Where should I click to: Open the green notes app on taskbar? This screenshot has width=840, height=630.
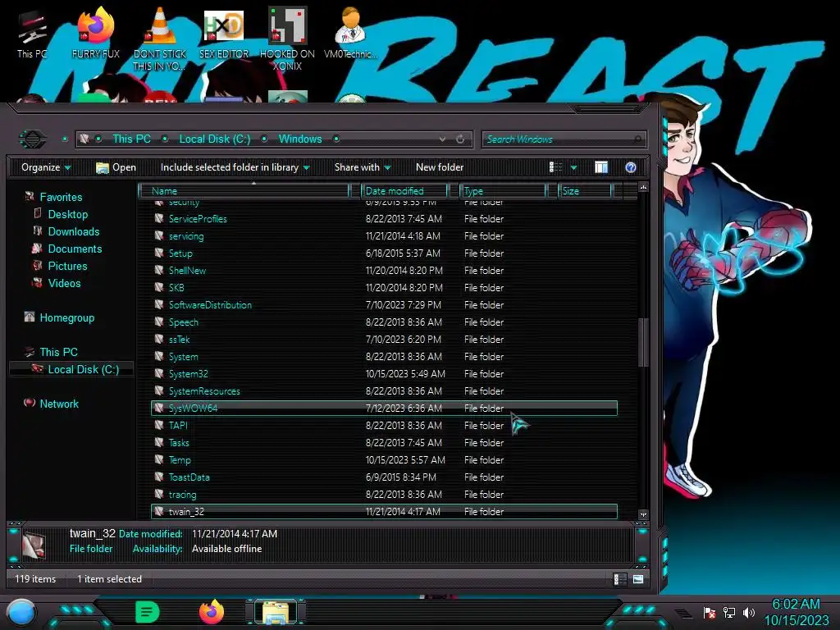click(x=148, y=612)
